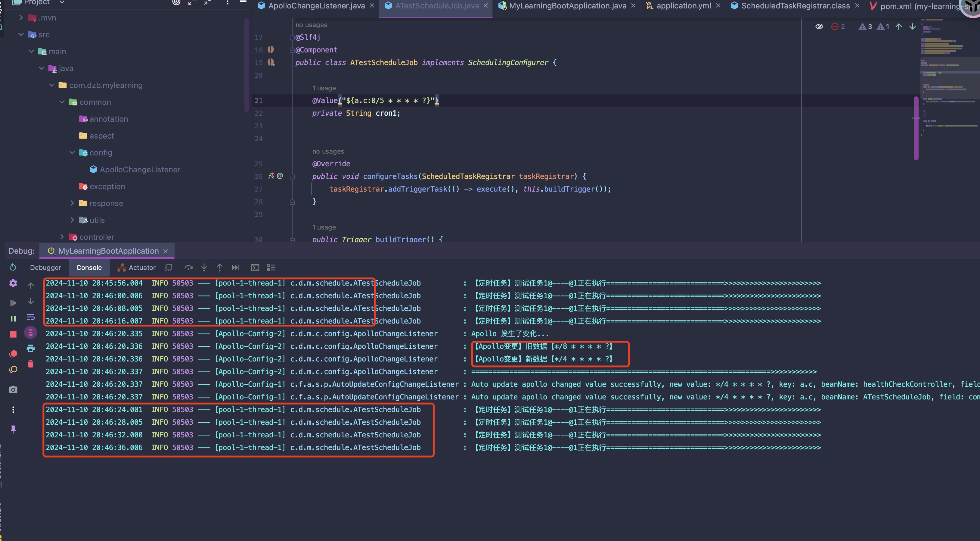Image resolution: width=980 pixels, height=541 pixels.
Task: Resume program in debug sidebar
Action: coord(13,303)
